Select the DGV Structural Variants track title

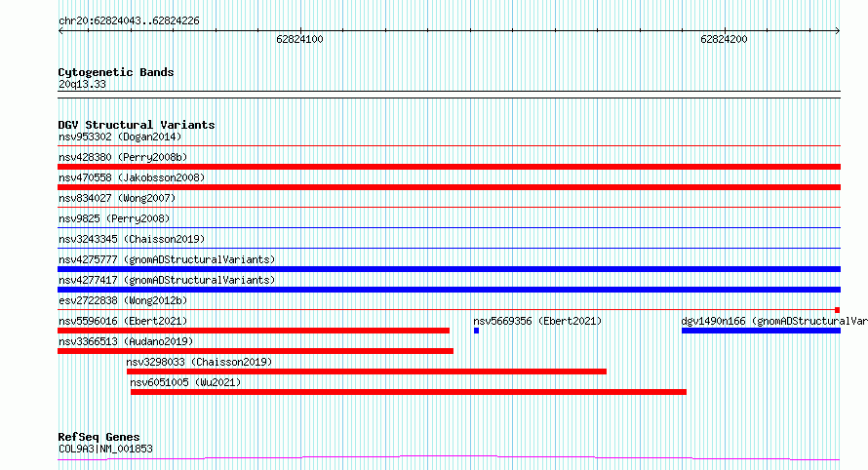pos(137,125)
